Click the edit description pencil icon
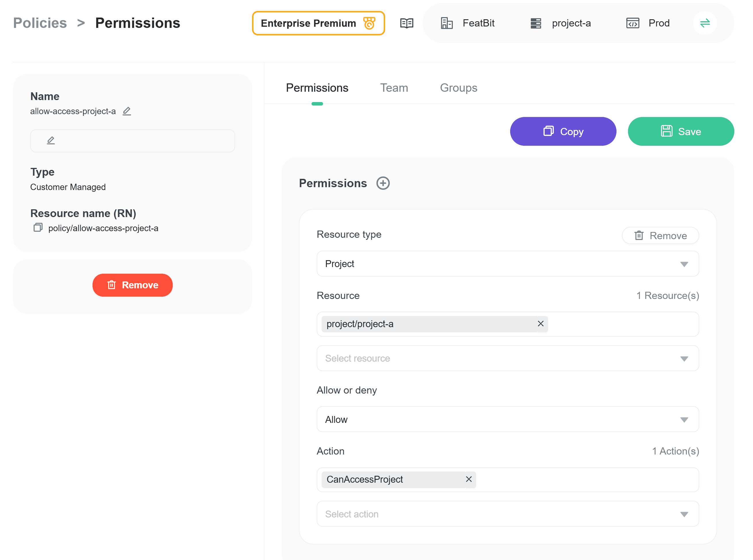This screenshot has height=560, width=753. tap(51, 140)
